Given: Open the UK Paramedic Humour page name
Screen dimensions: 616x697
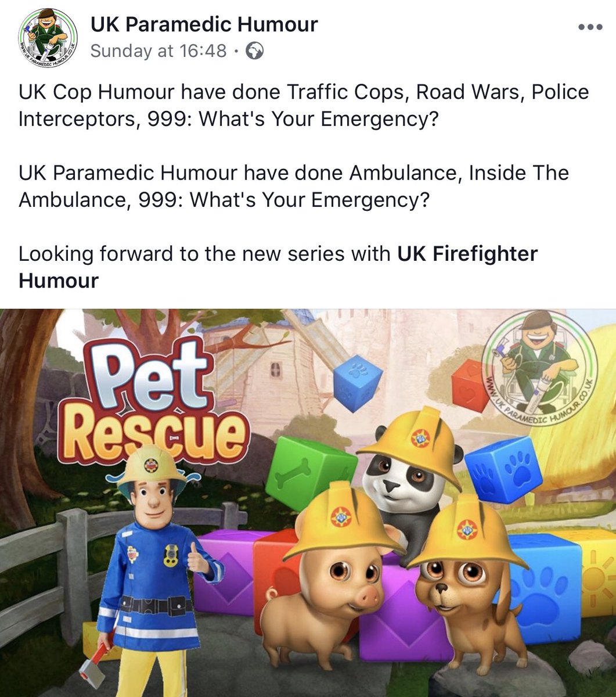Looking at the screenshot, I should (x=204, y=24).
